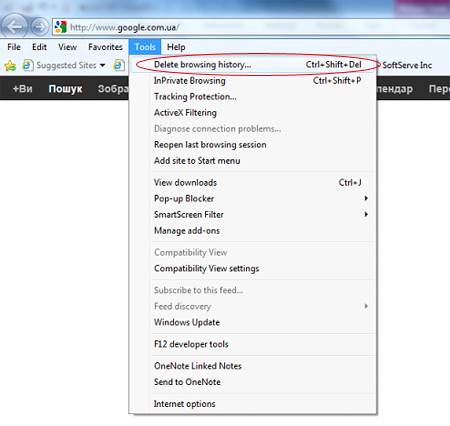Click the address bar URL field
The height and width of the screenshot is (426, 450).
pos(251,27)
